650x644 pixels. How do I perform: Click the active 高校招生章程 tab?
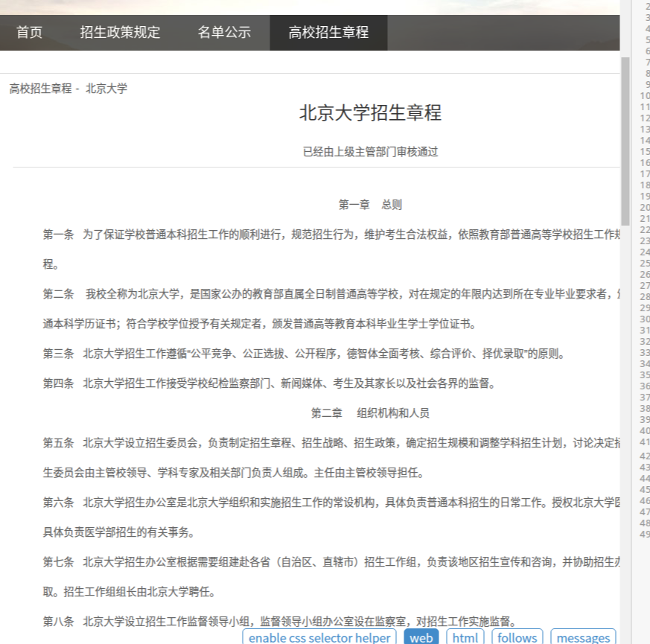pyautogui.click(x=328, y=33)
